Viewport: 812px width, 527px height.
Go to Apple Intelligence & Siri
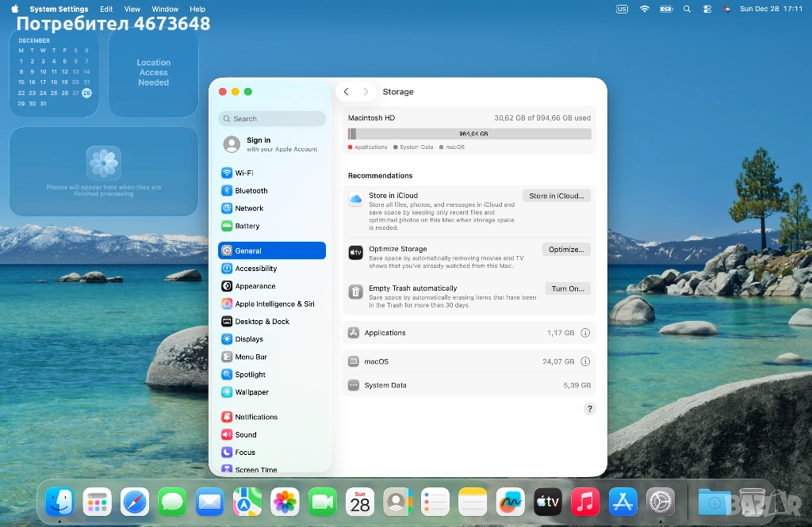[274, 304]
